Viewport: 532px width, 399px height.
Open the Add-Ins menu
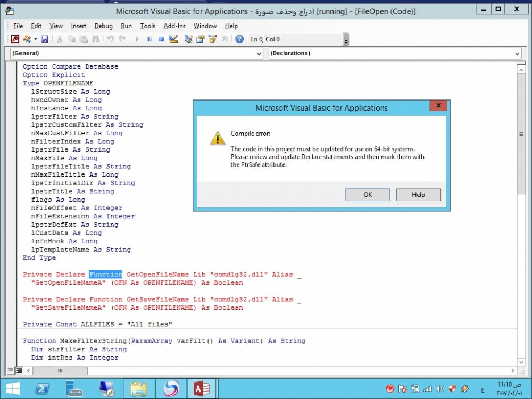[174, 26]
